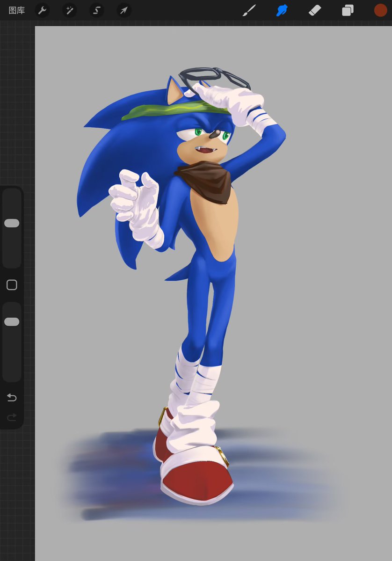Undo the last stroke

click(12, 397)
